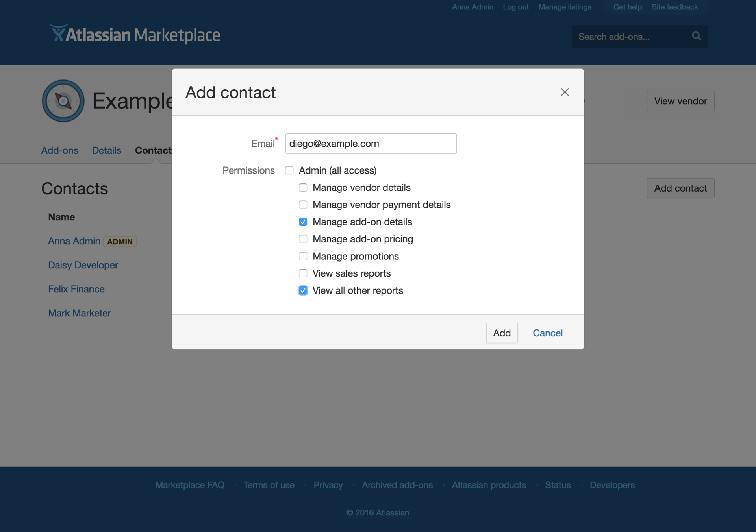The height and width of the screenshot is (532, 756).
Task: Click the View vendor button
Action: 680,101
